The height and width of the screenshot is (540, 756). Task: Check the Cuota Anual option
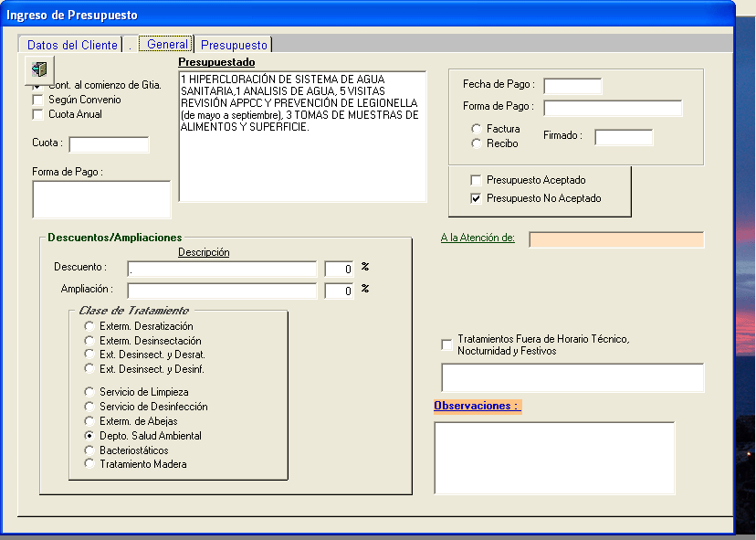click(38, 114)
